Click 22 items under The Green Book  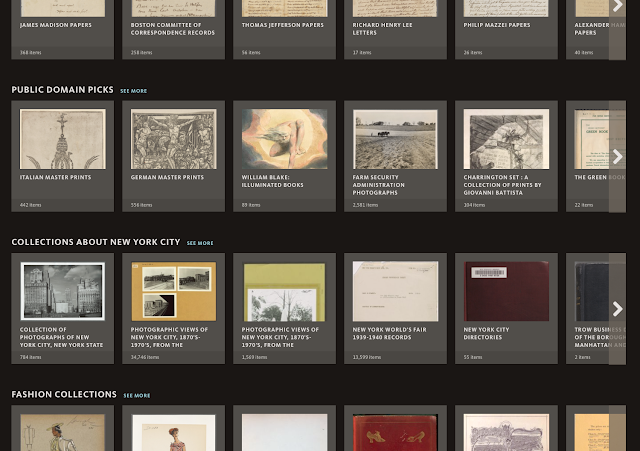coord(584,205)
